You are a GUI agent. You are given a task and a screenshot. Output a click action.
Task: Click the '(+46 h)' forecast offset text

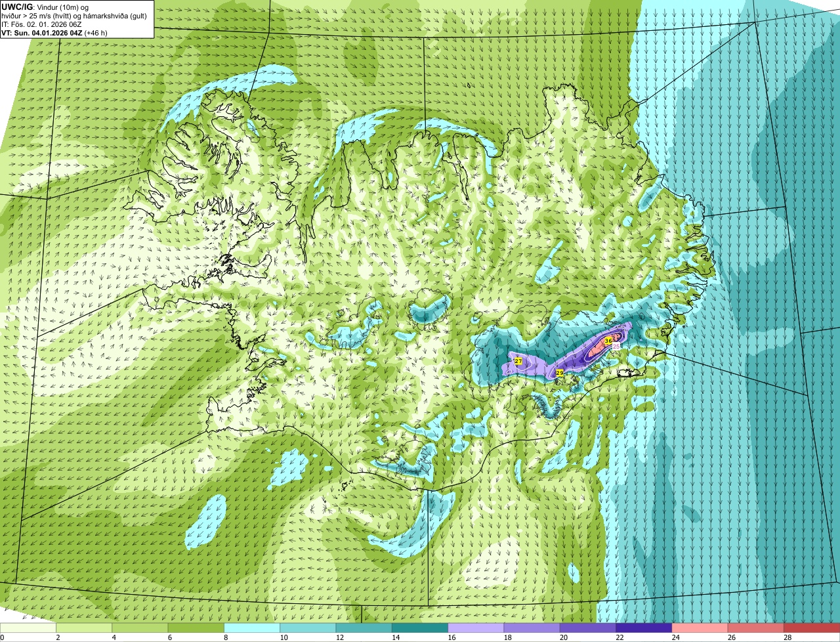(96, 32)
